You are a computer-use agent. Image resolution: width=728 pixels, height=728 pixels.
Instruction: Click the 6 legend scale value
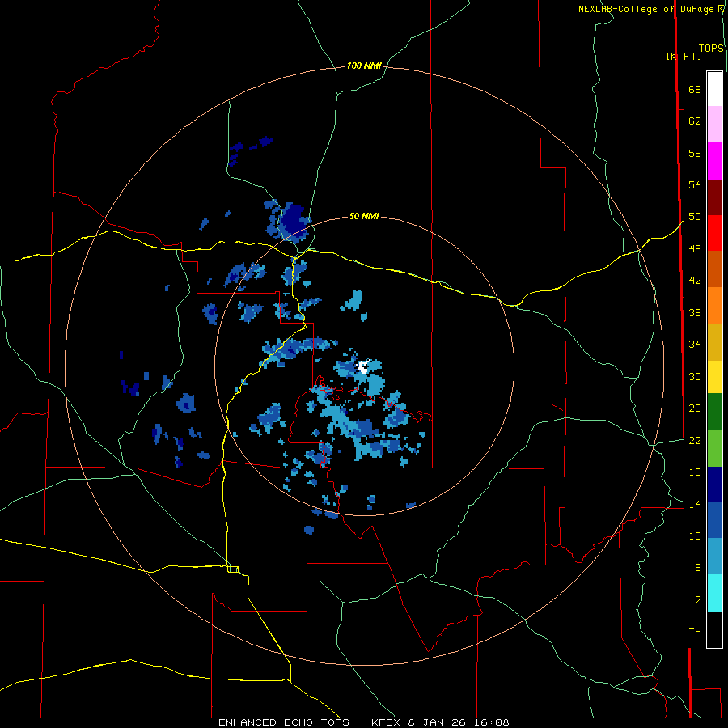698,567
